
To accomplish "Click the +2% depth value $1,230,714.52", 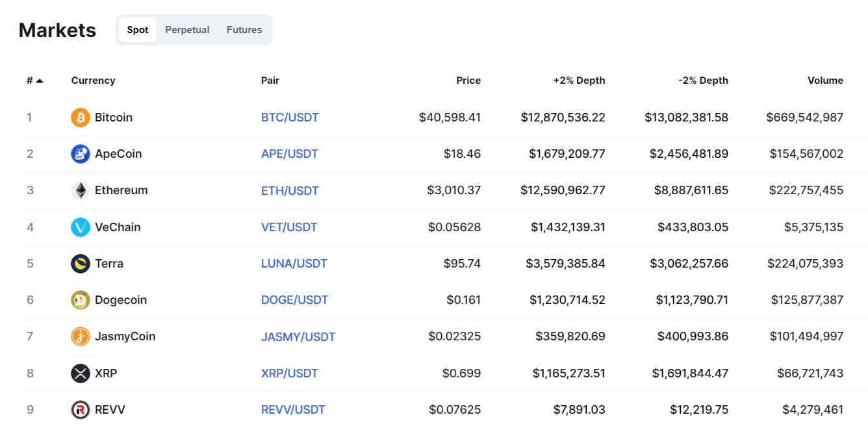I will click(x=568, y=300).
